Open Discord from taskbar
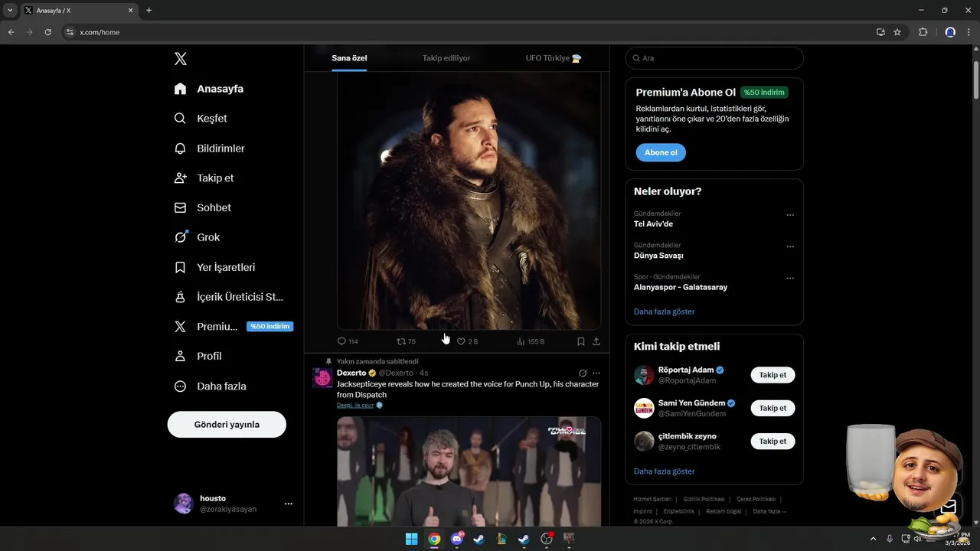 click(457, 539)
